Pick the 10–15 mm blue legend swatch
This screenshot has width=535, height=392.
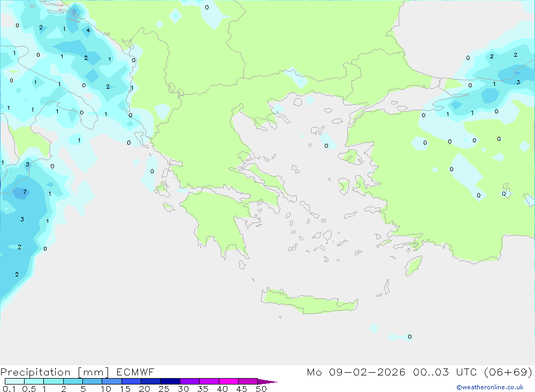click(x=112, y=381)
